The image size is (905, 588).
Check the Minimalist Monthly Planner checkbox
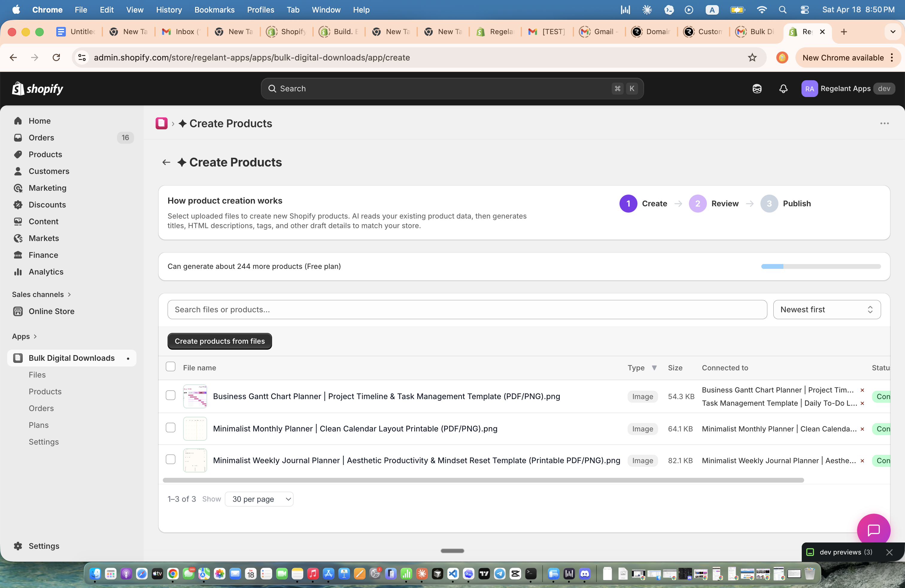[x=170, y=428]
